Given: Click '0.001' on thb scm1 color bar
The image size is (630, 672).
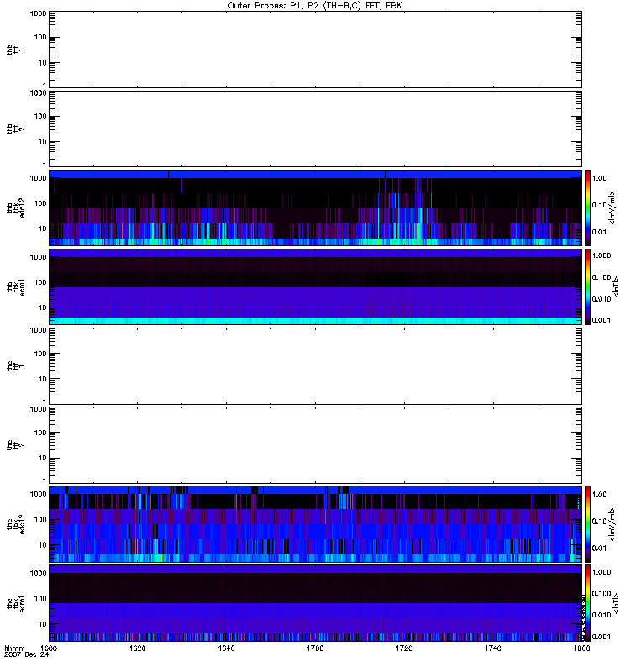Looking at the screenshot, I should (601, 320).
